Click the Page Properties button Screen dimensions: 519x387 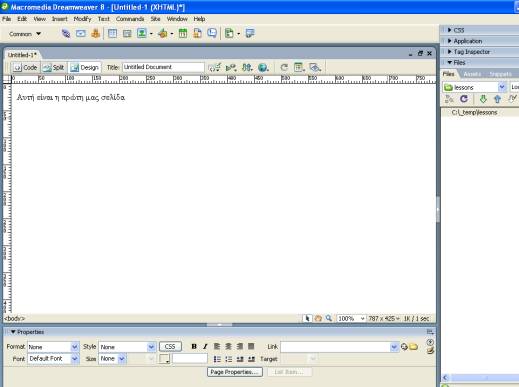(235, 372)
